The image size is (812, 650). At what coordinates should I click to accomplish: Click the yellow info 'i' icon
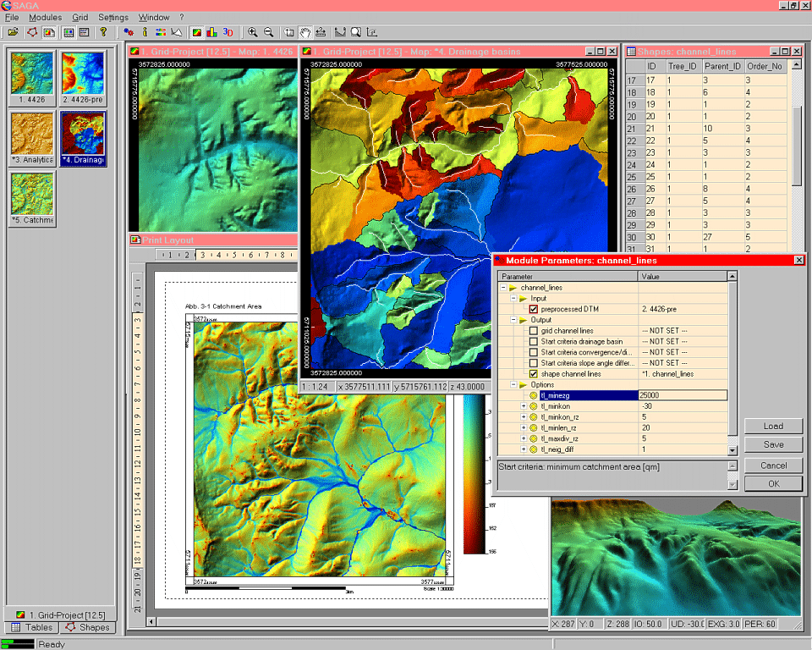click(x=145, y=32)
